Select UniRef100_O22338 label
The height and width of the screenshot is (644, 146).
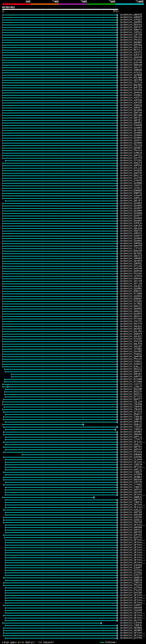pos(131,178)
